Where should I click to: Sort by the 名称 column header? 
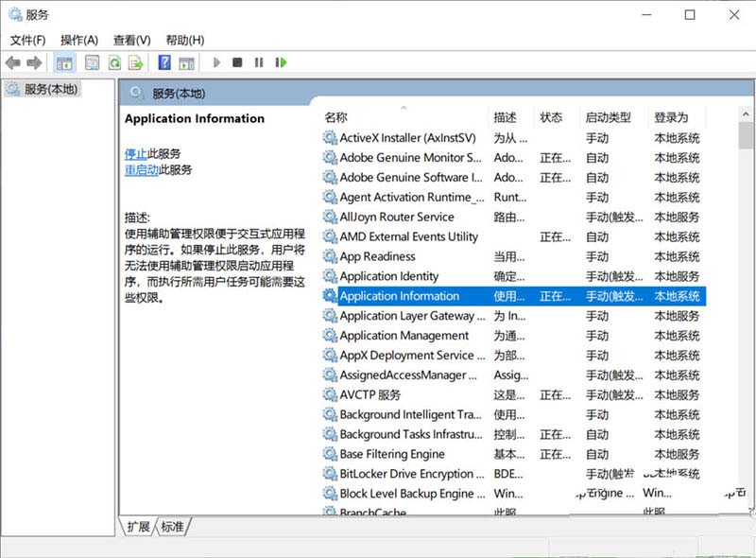pos(336,117)
